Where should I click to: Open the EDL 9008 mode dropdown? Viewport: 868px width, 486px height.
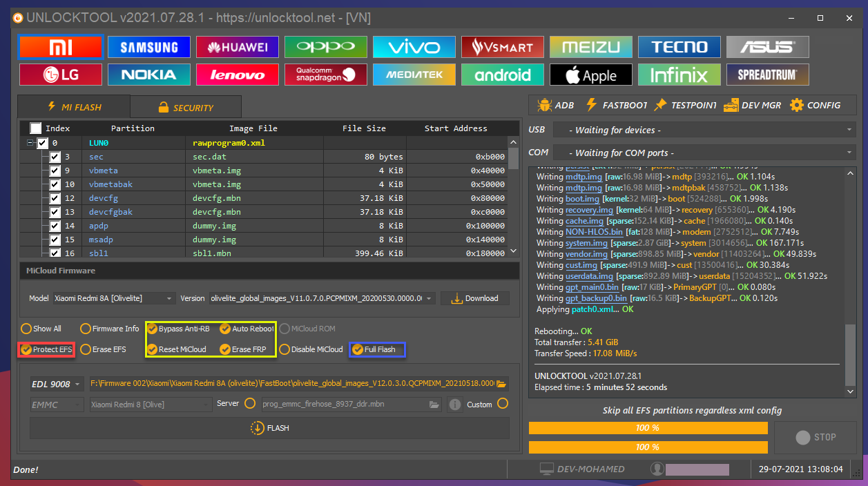(57, 384)
